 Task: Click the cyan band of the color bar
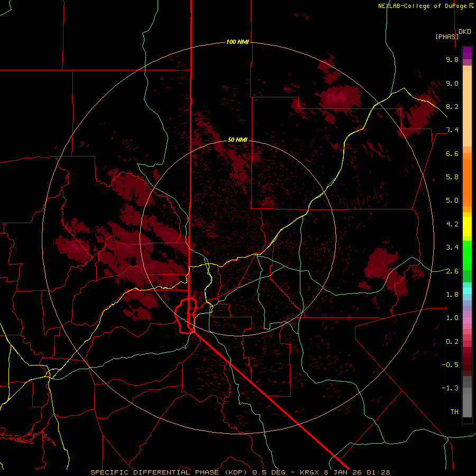click(467, 291)
